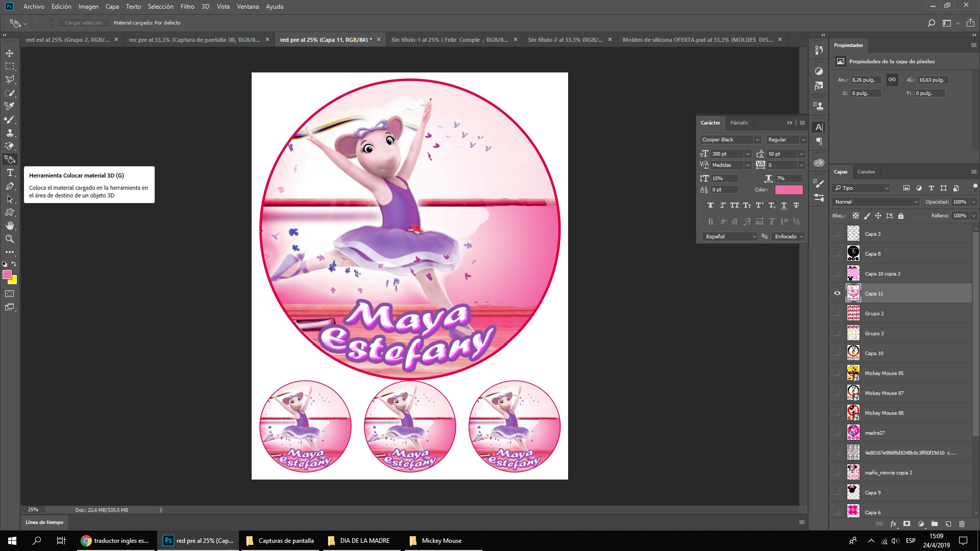980x551 pixels.
Task: Click the Línea de tiempo panel tab
Action: coord(44,522)
